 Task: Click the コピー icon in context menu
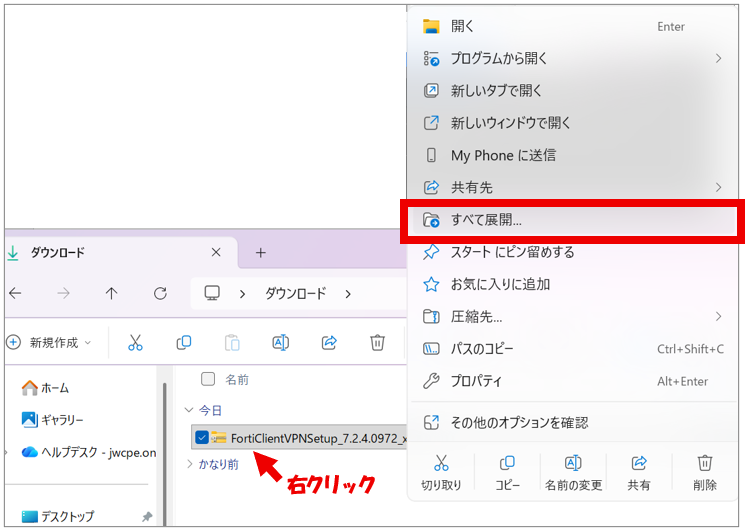(x=507, y=462)
